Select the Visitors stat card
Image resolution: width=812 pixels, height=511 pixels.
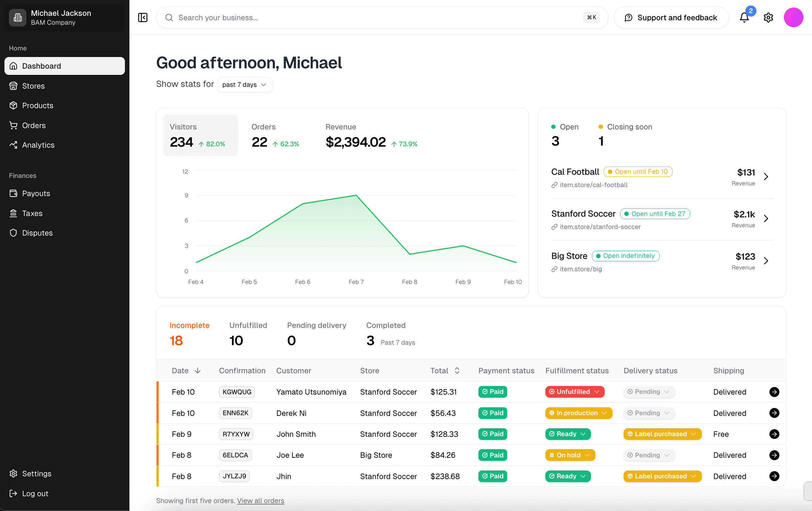click(200, 135)
